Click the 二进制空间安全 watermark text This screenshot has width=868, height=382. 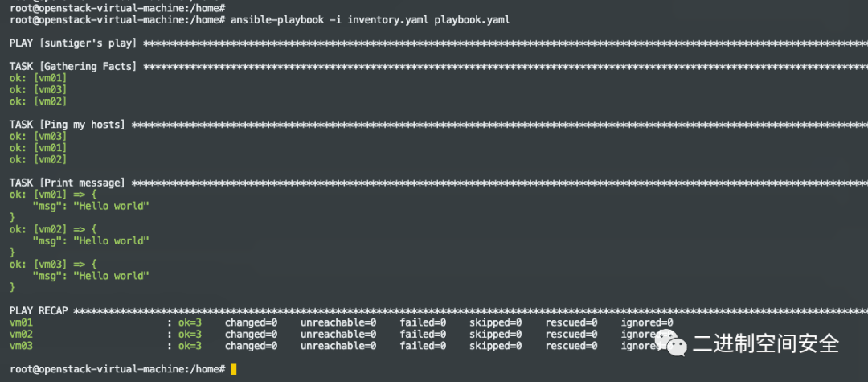click(766, 344)
